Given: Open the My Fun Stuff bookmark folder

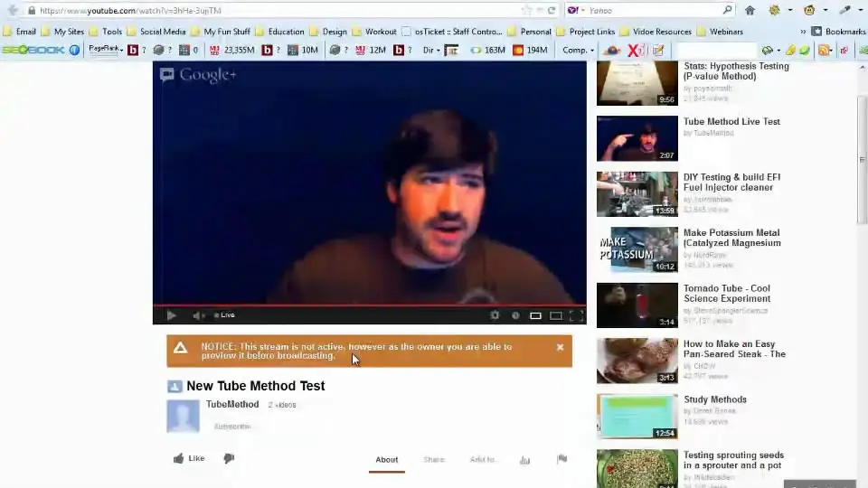Looking at the screenshot, I should pos(221,32).
